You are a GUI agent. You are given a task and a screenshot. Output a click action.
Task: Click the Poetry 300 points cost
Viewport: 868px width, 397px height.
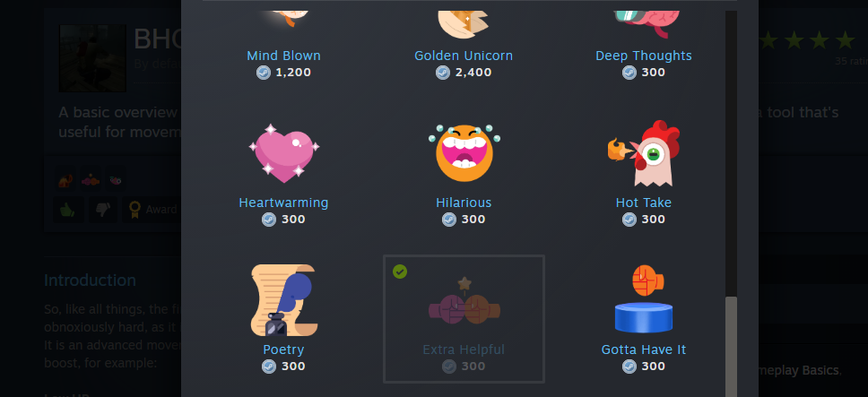coord(284,366)
